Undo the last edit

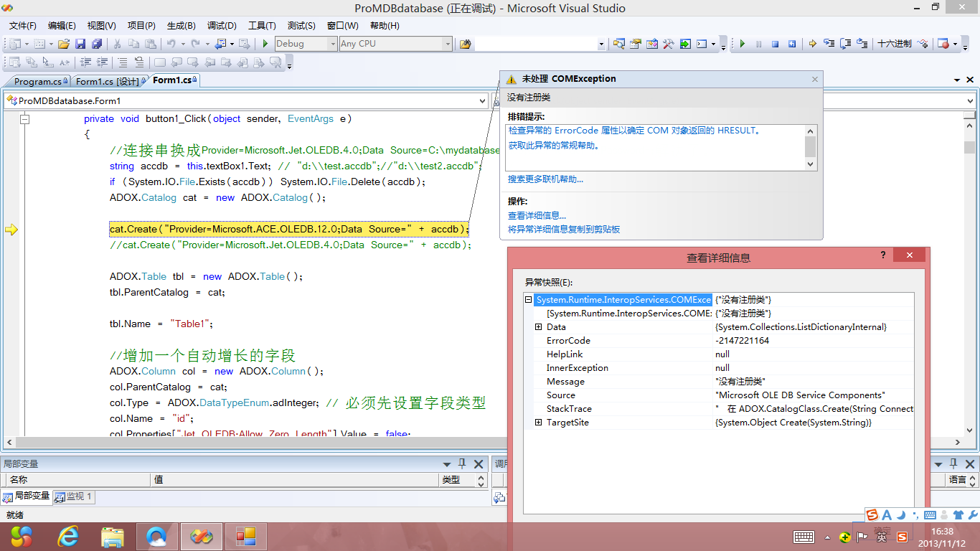coord(171,44)
